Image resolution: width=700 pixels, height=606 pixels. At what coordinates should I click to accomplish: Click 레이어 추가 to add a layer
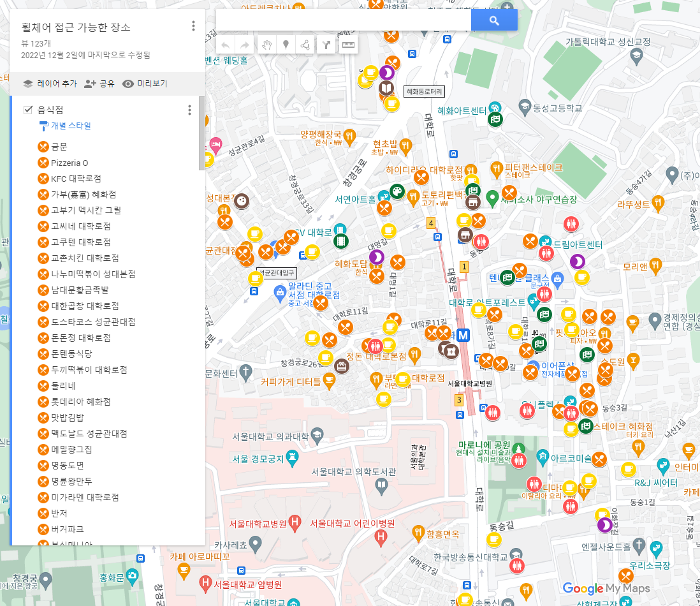tap(50, 84)
